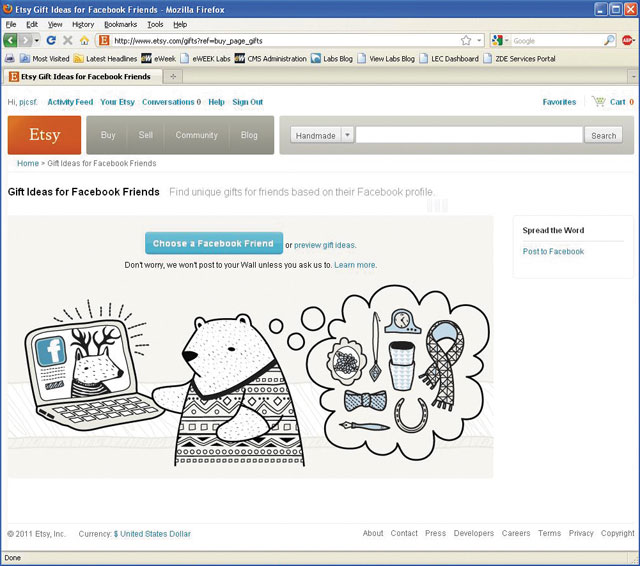Open the ZDE Services Portal bookmark
Screen dimensions: 640x566
[519, 59]
